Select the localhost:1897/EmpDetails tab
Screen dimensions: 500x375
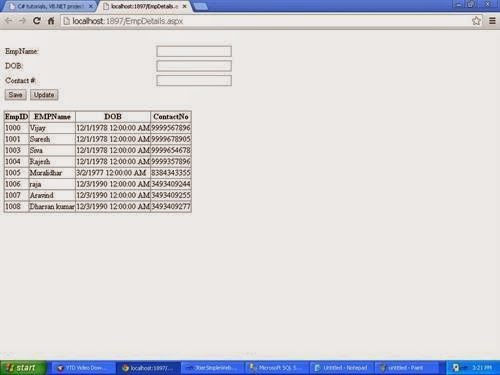(x=145, y=6)
